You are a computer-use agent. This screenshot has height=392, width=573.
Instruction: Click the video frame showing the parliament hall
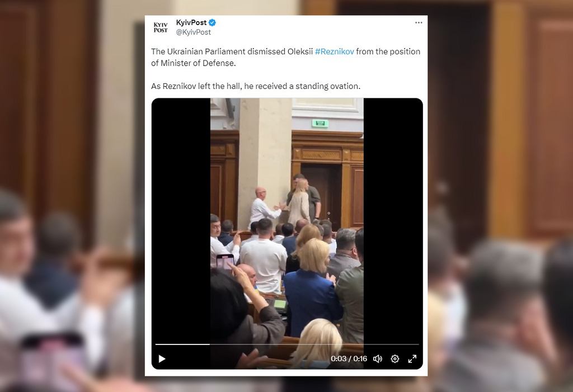pos(287,219)
